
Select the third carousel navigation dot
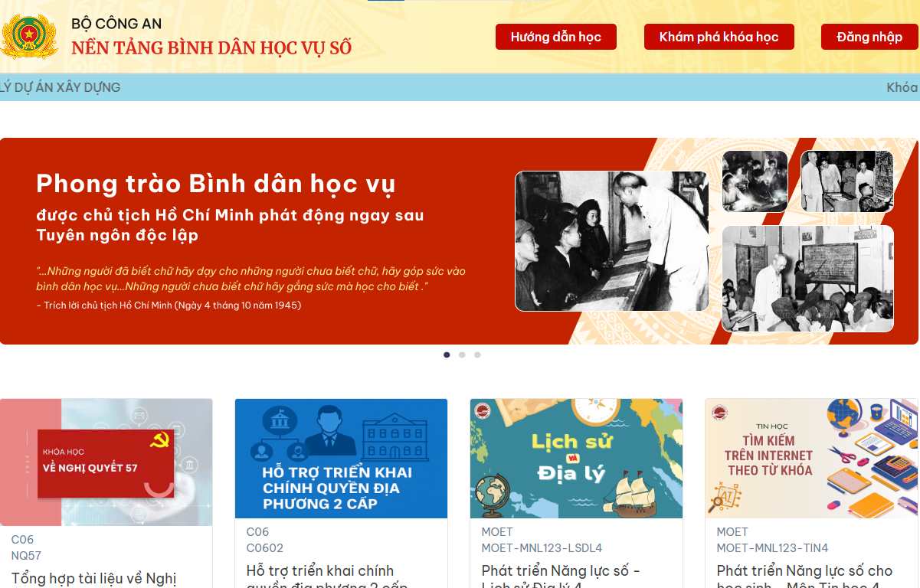click(x=477, y=354)
